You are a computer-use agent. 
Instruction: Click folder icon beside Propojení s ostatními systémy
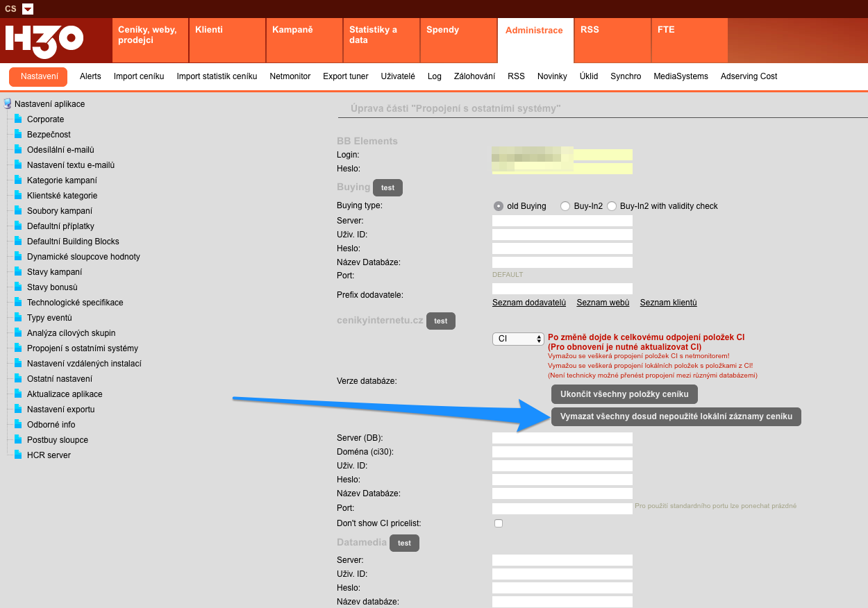(x=19, y=348)
